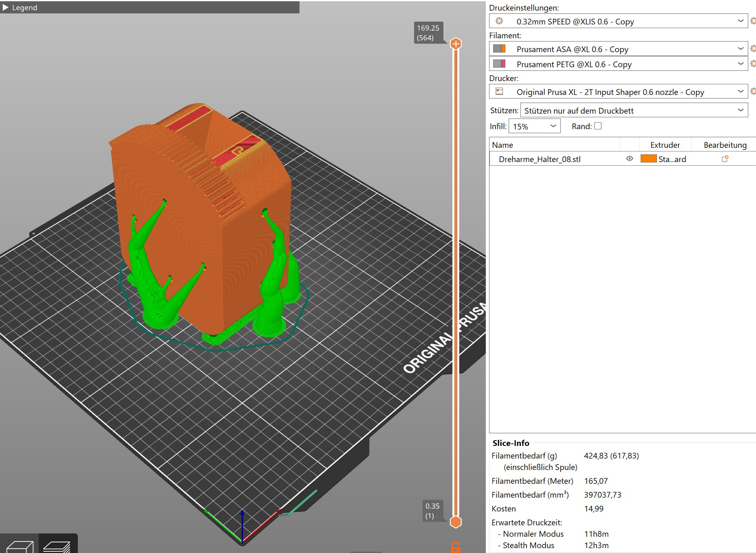Screen dimensions: 756x553
Task: Click the Normaler Modus time 11h8m
Action: pyautogui.click(x=596, y=534)
